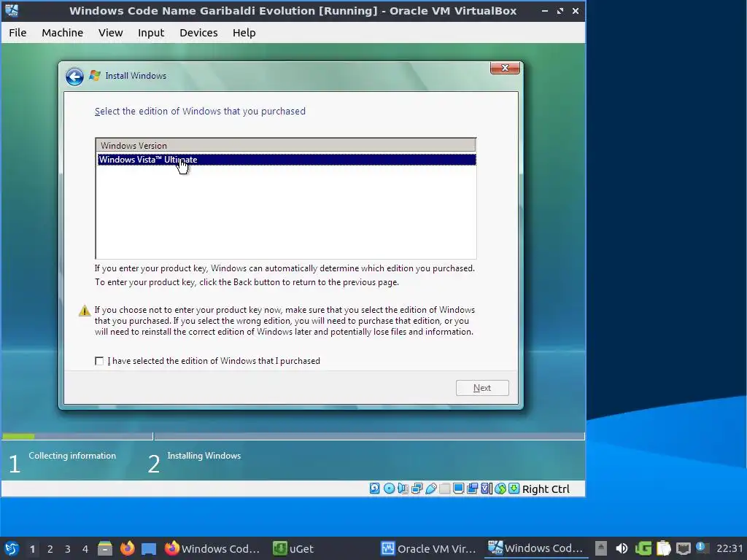Open the Help menu
The image size is (747, 560).
244,32
